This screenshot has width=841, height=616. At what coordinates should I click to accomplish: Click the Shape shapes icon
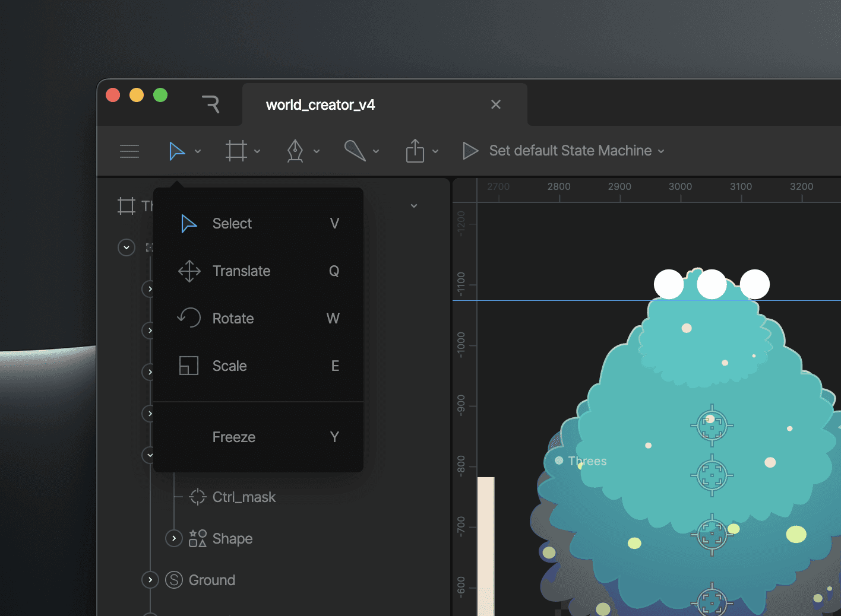pyautogui.click(x=198, y=538)
